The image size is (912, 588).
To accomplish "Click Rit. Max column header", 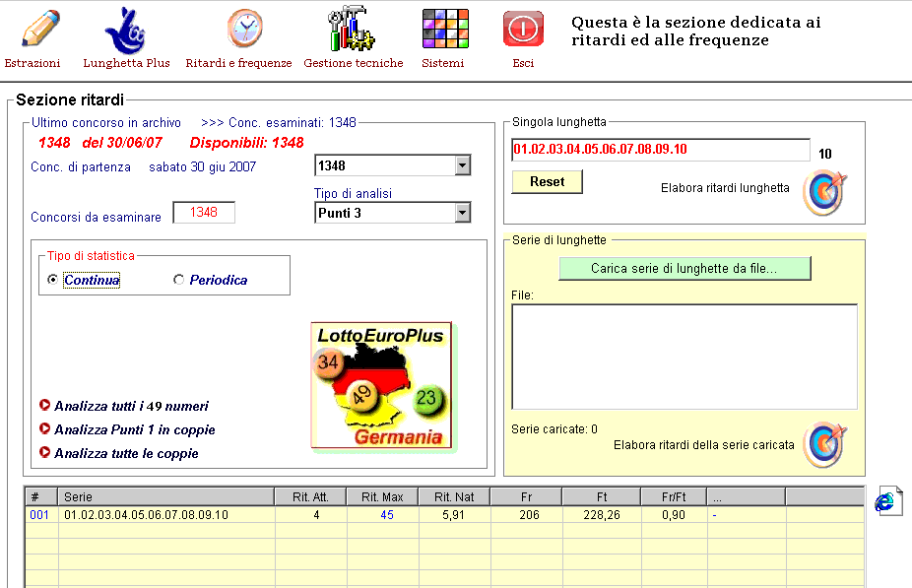I will pos(382,497).
